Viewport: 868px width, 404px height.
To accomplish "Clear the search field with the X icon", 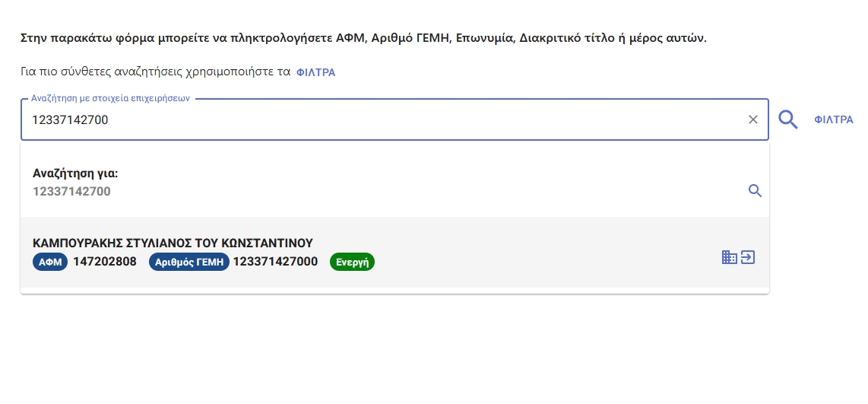I will [x=753, y=119].
